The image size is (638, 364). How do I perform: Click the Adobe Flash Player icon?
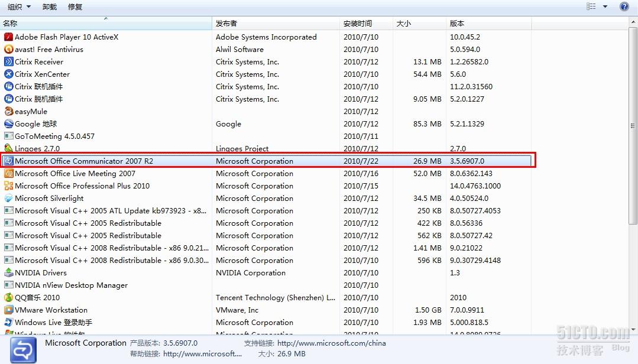coord(8,37)
